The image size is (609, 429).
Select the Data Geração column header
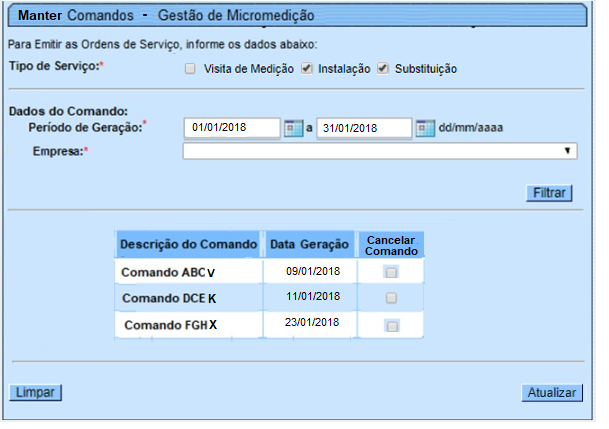tap(310, 244)
